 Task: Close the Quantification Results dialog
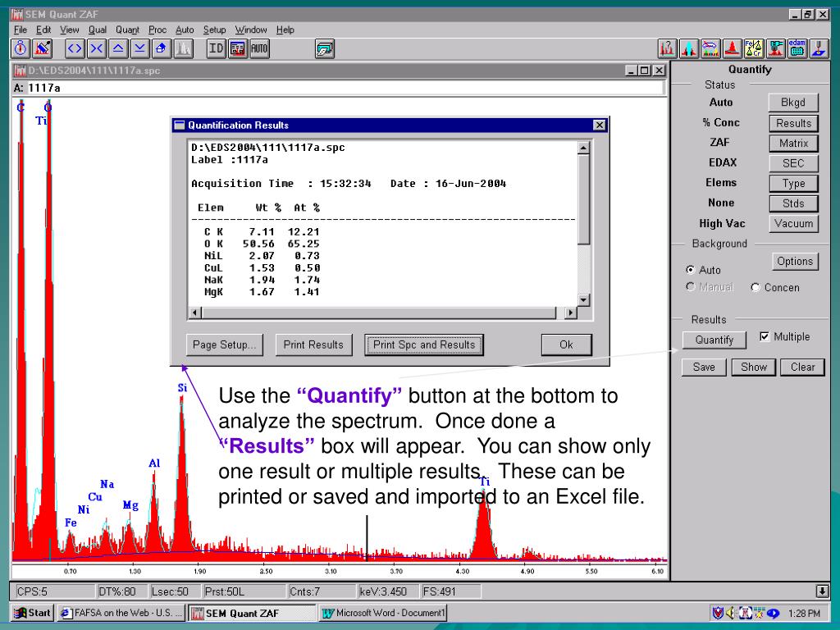click(x=600, y=126)
